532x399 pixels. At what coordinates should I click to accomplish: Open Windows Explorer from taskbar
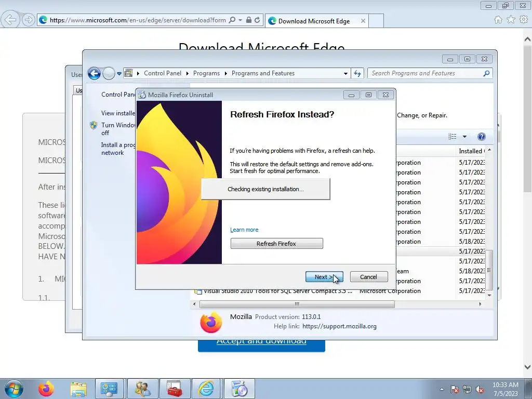click(78, 389)
